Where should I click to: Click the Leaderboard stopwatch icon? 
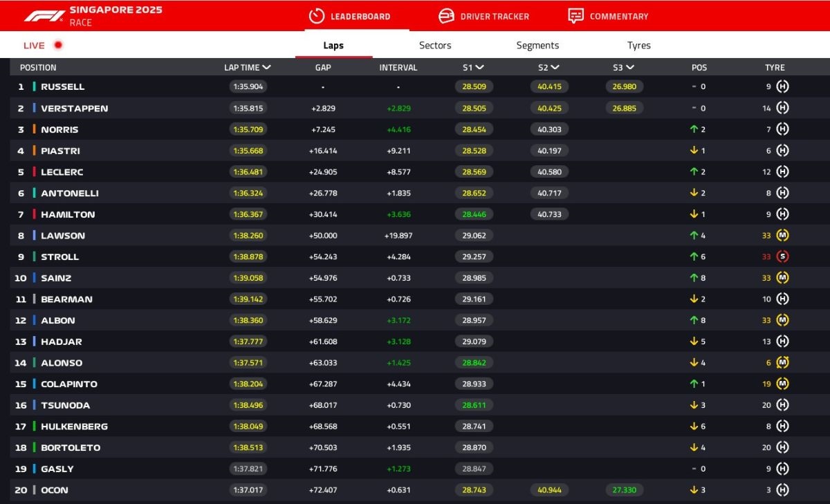click(x=316, y=16)
